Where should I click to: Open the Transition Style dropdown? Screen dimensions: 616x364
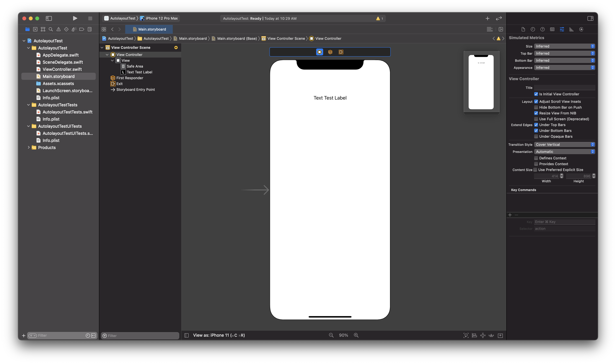564,145
